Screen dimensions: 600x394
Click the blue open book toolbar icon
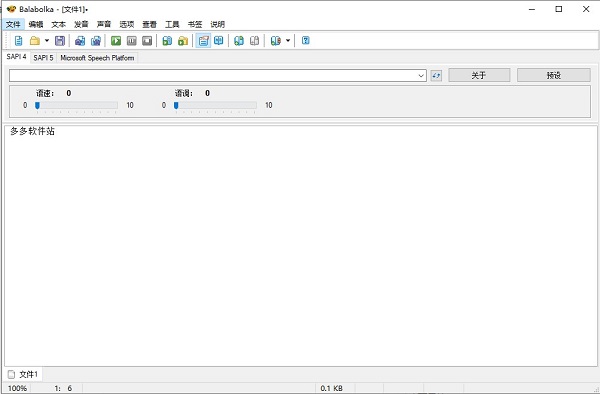218,41
